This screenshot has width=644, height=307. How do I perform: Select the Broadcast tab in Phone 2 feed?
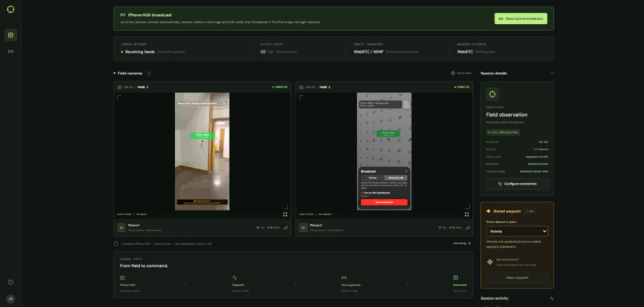pyautogui.click(x=396, y=178)
